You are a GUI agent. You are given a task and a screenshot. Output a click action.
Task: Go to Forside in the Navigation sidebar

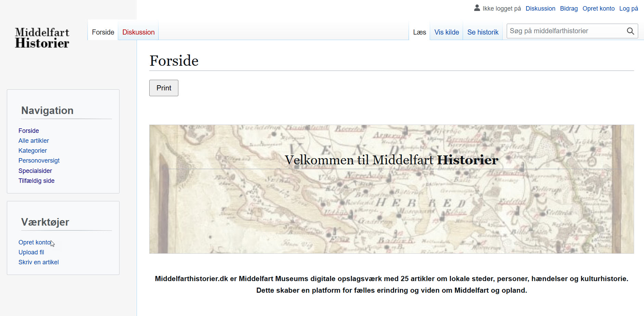29,131
